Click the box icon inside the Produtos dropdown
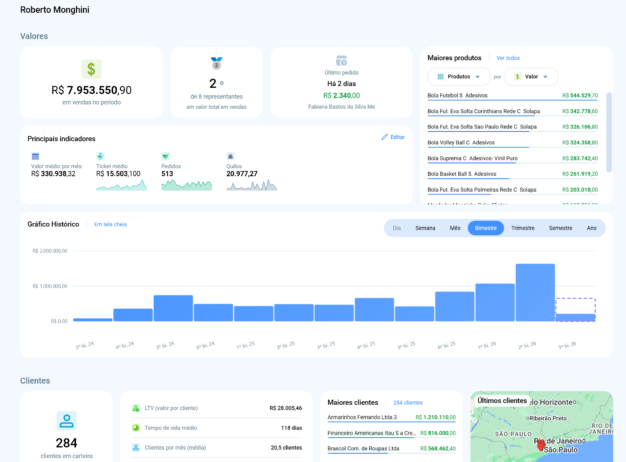 pyautogui.click(x=440, y=77)
